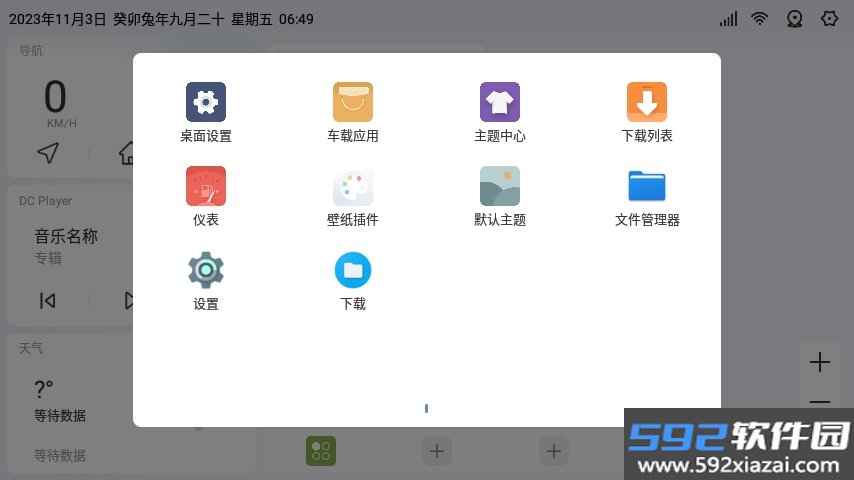Launch the 车载应用 store icon
Image resolution: width=854 pixels, height=480 pixels.
pyautogui.click(x=352, y=102)
